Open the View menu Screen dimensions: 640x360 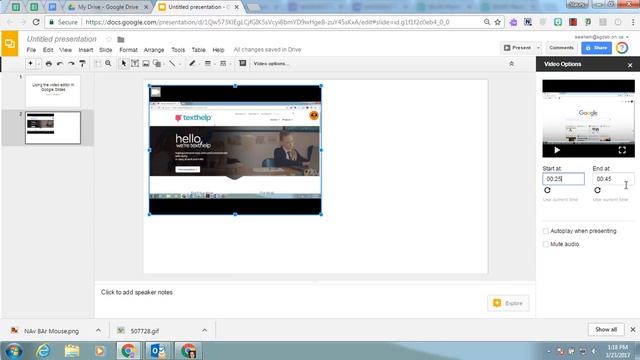point(65,50)
